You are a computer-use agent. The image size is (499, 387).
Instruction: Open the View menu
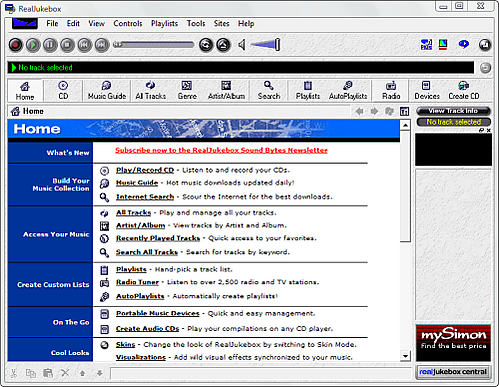(x=96, y=23)
